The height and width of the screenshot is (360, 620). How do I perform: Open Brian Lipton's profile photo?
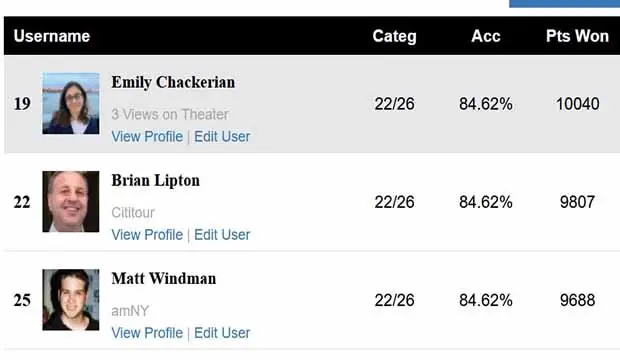click(x=71, y=201)
